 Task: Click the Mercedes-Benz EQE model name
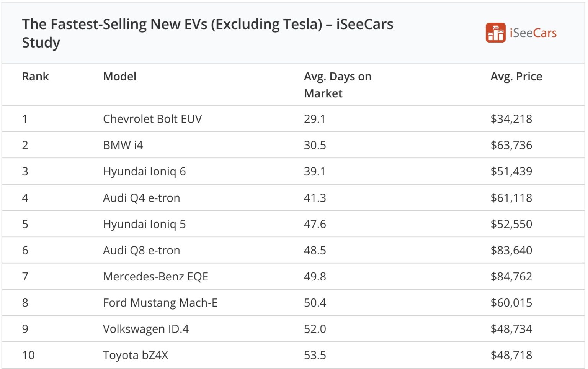click(x=155, y=276)
